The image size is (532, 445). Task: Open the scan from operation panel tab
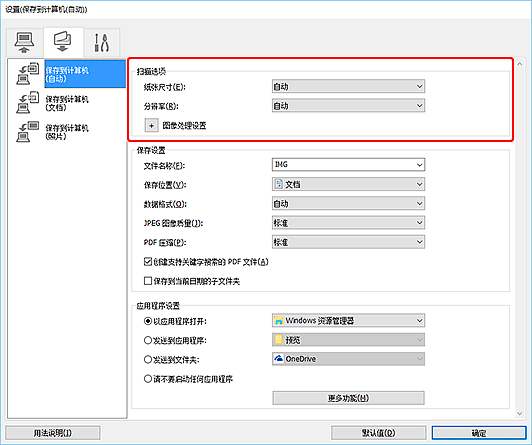pos(63,42)
